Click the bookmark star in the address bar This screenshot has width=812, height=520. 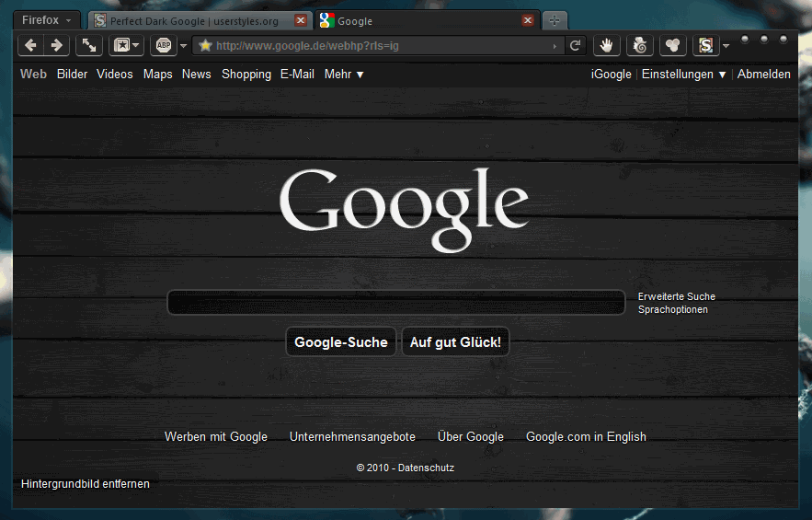[205, 46]
